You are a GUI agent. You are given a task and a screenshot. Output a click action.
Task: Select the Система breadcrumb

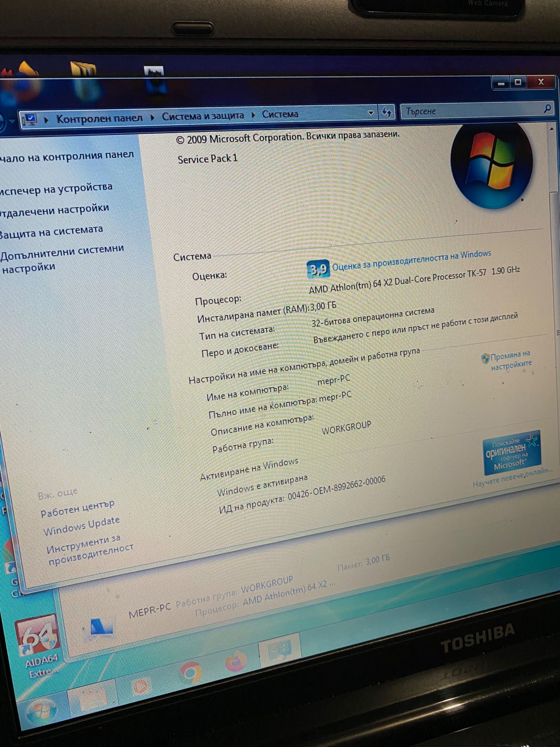[280, 114]
